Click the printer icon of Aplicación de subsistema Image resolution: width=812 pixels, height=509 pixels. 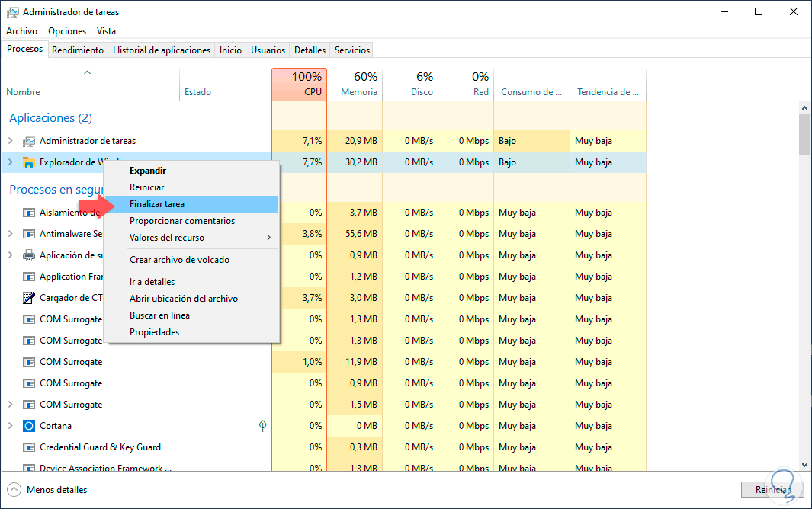tap(29, 255)
